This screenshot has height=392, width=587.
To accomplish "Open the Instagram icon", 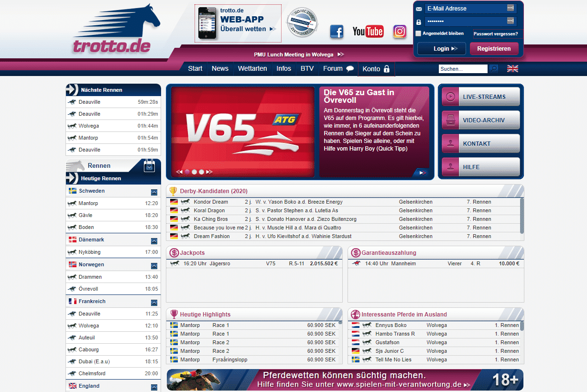I will [400, 32].
